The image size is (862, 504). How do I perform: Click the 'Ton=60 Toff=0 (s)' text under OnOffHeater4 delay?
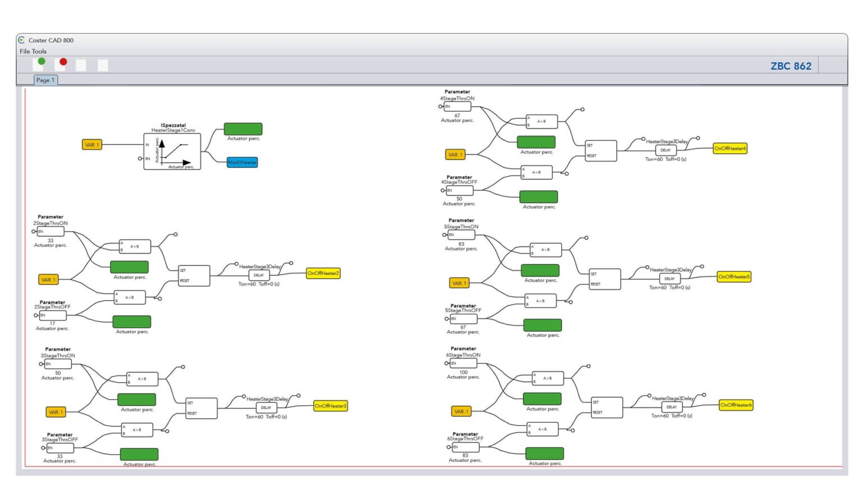(x=666, y=159)
